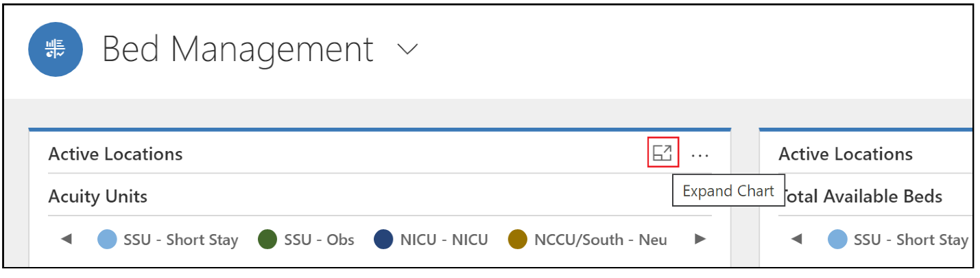Click the Expand Chart icon
The height and width of the screenshot is (278, 980).
pyautogui.click(x=663, y=152)
